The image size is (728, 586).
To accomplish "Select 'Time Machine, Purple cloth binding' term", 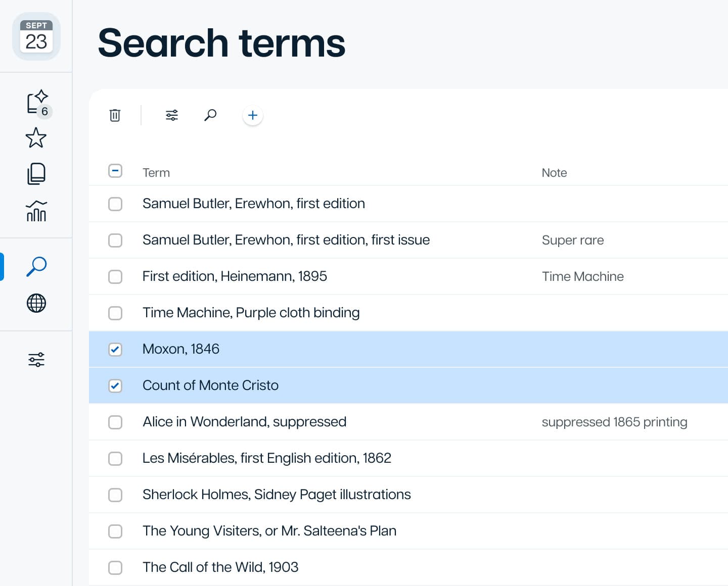I will point(251,313).
